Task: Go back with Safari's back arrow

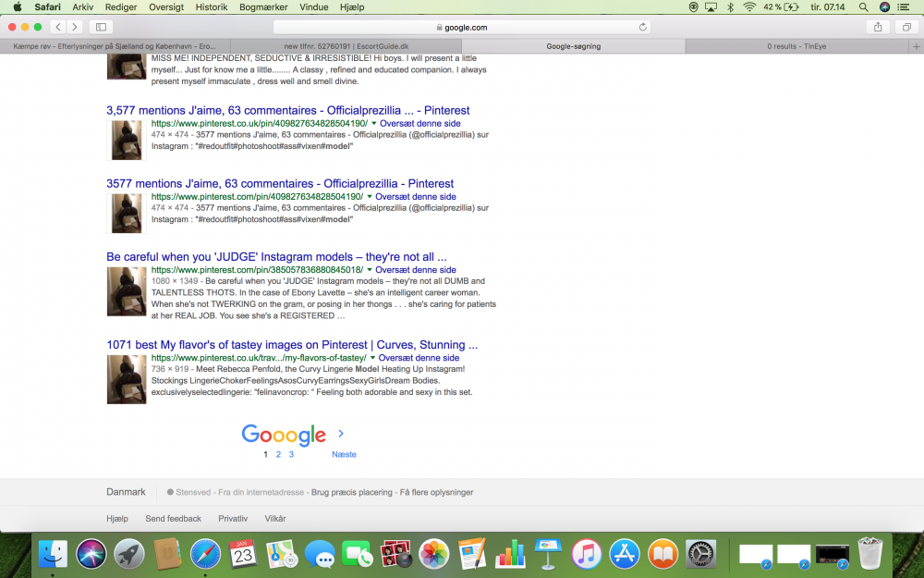Action: [57, 27]
